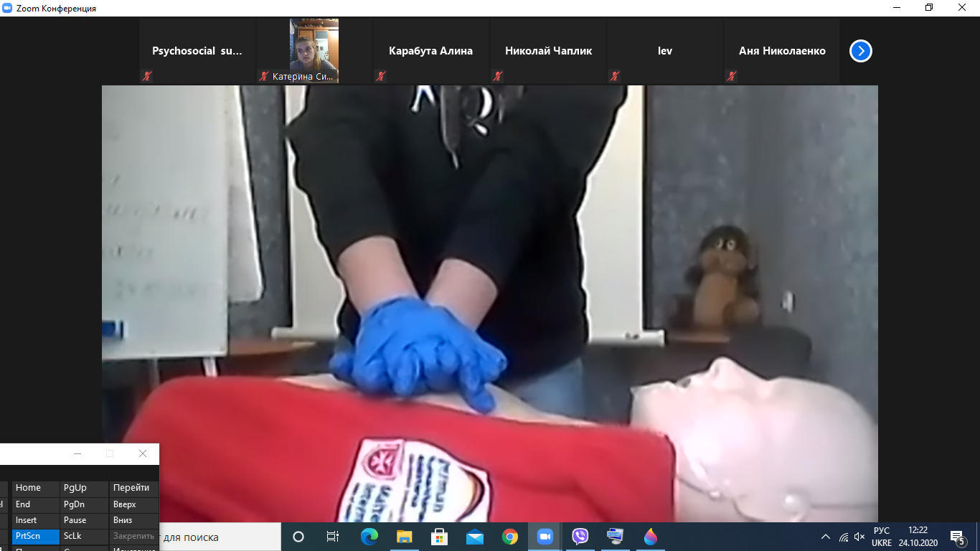
Task: Minimize the Zoom Конференция window
Action: [x=897, y=8]
